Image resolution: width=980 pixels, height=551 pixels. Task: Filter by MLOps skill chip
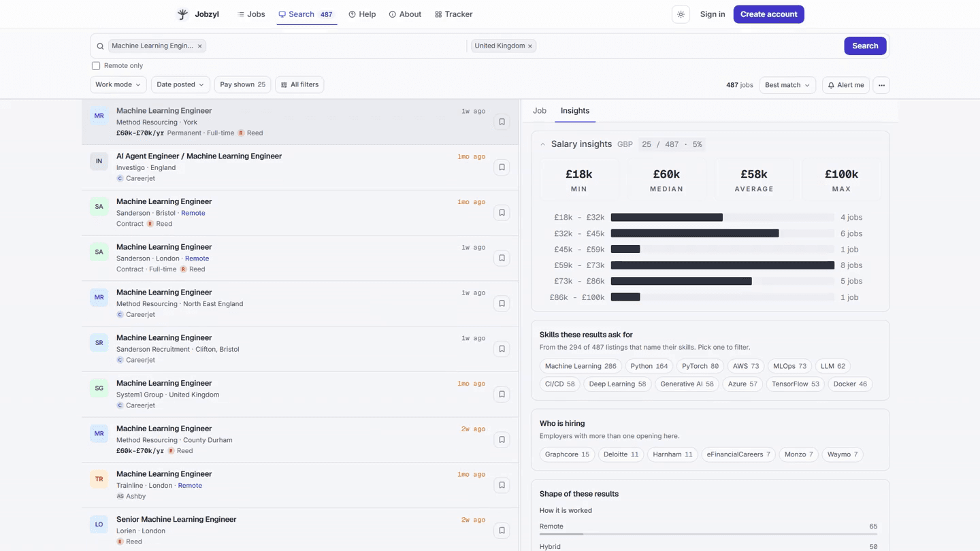[x=789, y=366]
